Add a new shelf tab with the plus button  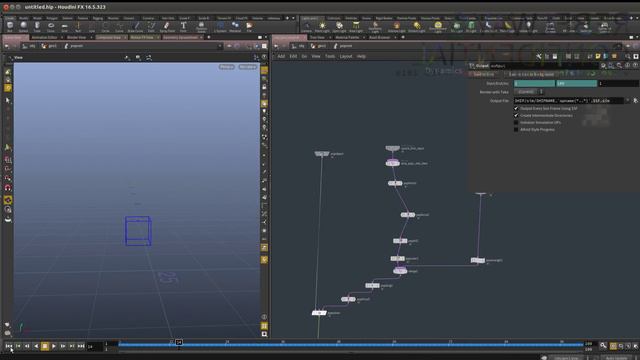tap(287, 18)
